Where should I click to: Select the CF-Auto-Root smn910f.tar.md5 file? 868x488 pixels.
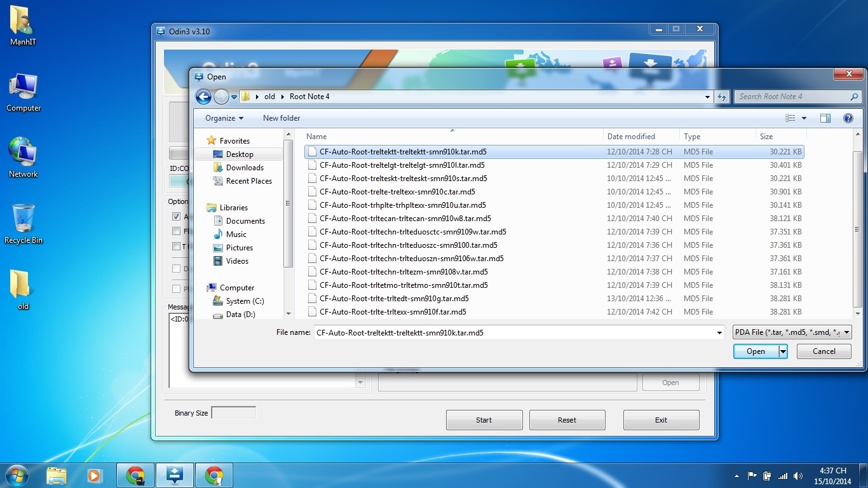[x=393, y=312]
